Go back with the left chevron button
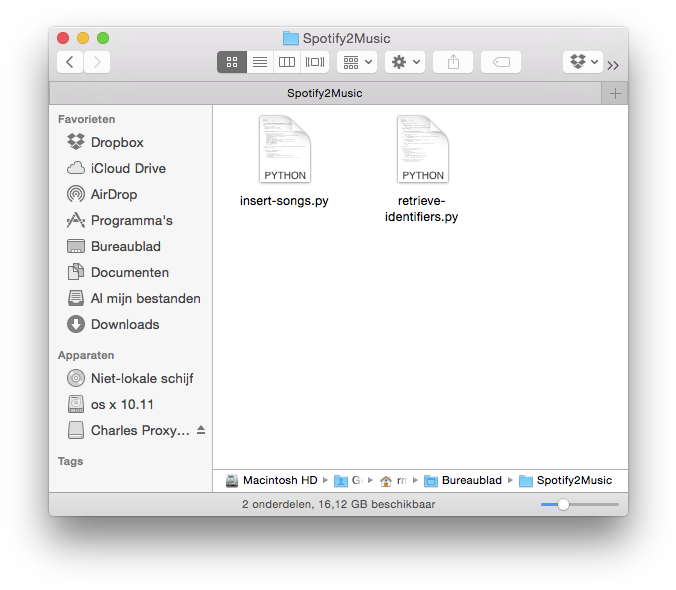Image resolution: width=676 pixels, height=590 pixels. click(69, 62)
